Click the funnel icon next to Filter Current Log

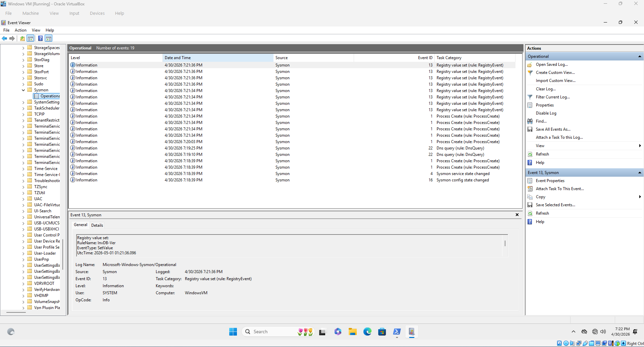(530, 97)
